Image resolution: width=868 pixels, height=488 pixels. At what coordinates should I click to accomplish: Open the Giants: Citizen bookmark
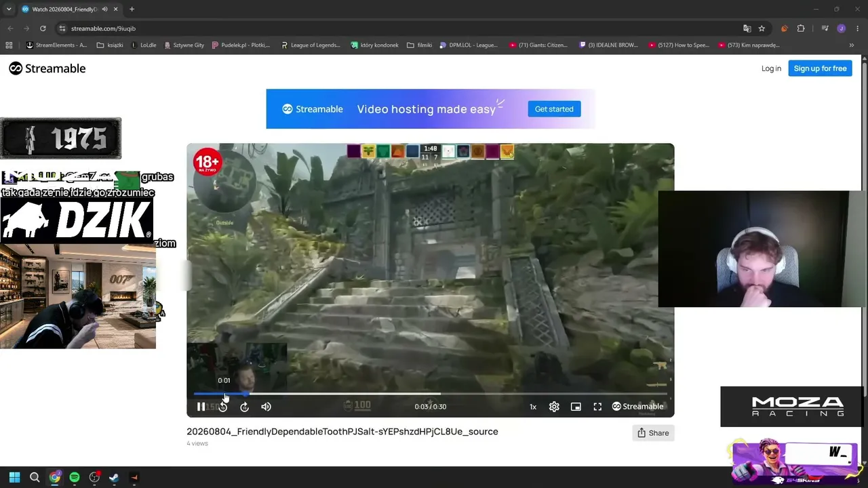pyautogui.click(x=538, y=45)
